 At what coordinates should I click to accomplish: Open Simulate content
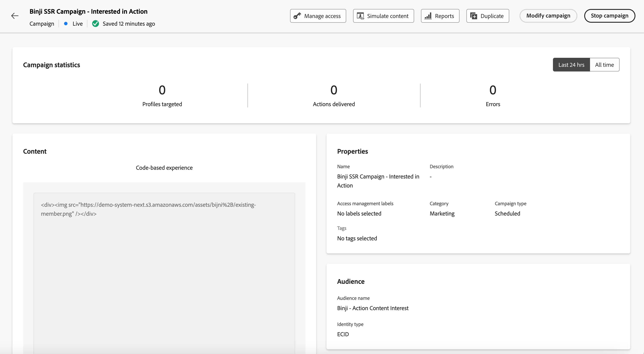(x=383, y=16)
